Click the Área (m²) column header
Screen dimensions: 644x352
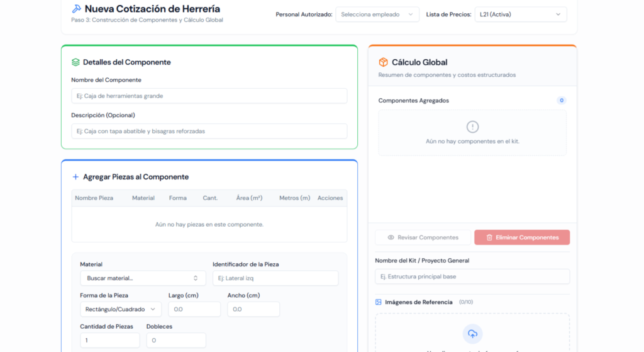(x=249, y=198)
